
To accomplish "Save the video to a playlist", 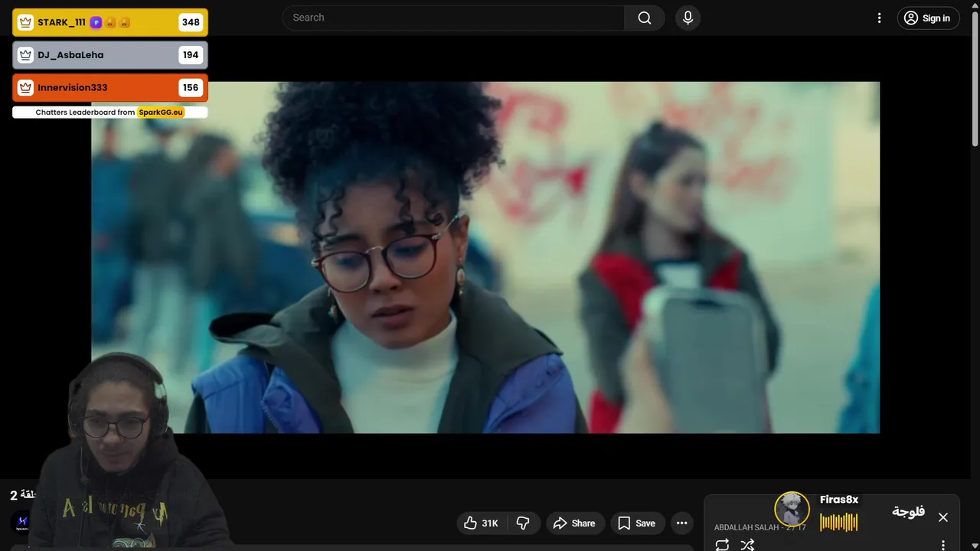I will coord(637,523).
